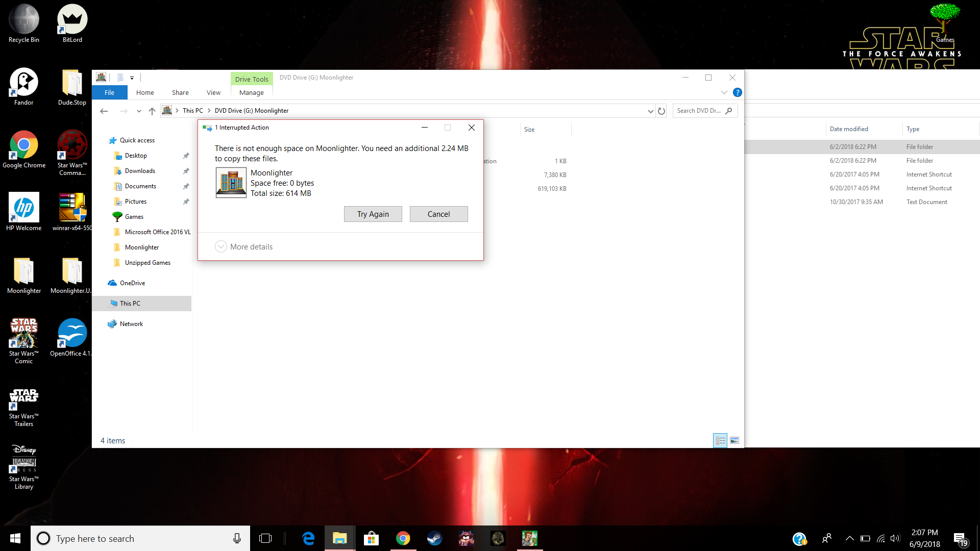Open the File ribbon tab
Viewport: 980px width, 551px height.
[x=109, y=92]
